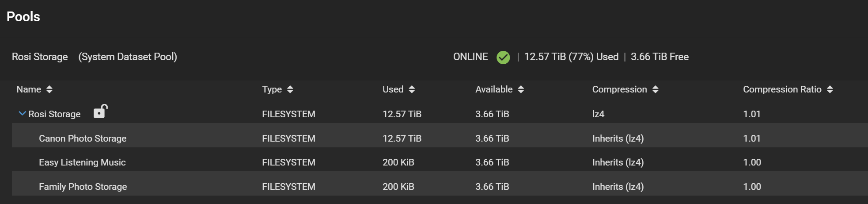Image resolution: width=868 pixels, height=204 pixels.
Task: Click the root Rosi Storage dataset name
Action: tap(54, 114)
